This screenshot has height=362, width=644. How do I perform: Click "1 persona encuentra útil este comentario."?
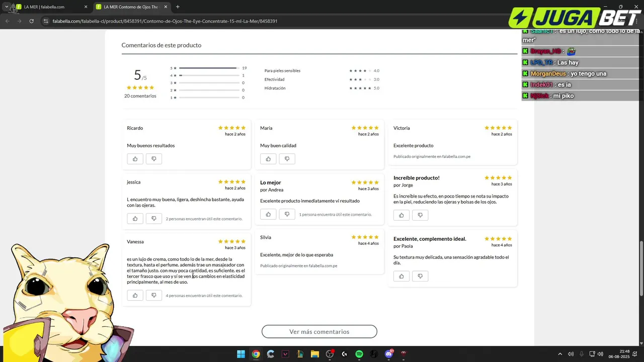(x=335, y=214)
